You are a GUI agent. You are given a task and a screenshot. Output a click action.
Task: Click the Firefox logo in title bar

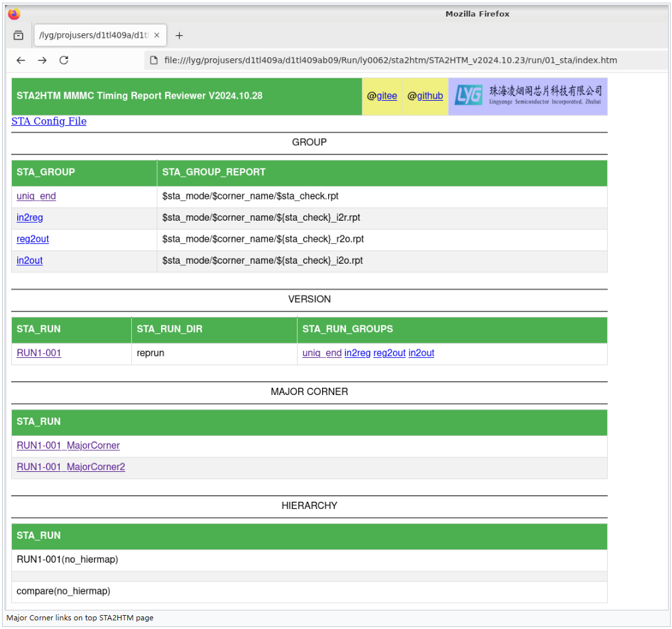pos(14,14)
